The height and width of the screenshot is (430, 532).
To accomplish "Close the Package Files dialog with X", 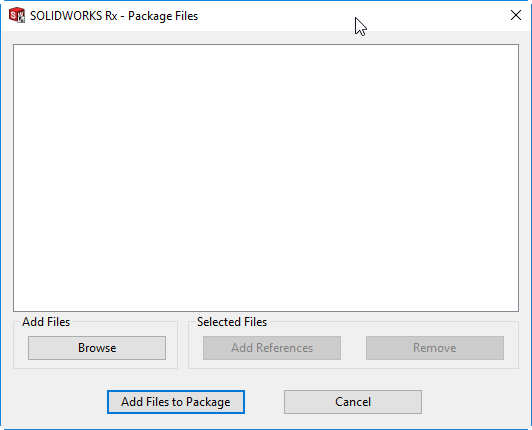I will click(x=516, y=15).
